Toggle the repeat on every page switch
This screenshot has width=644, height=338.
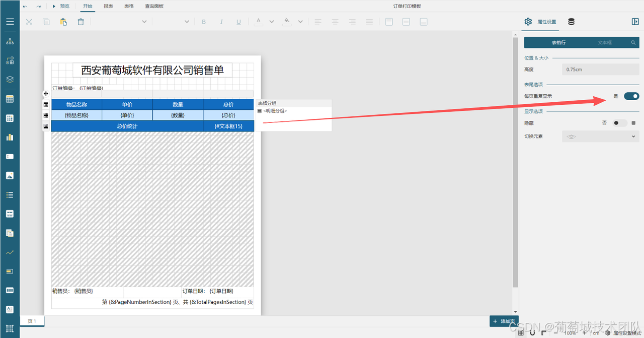pos(631,96)
